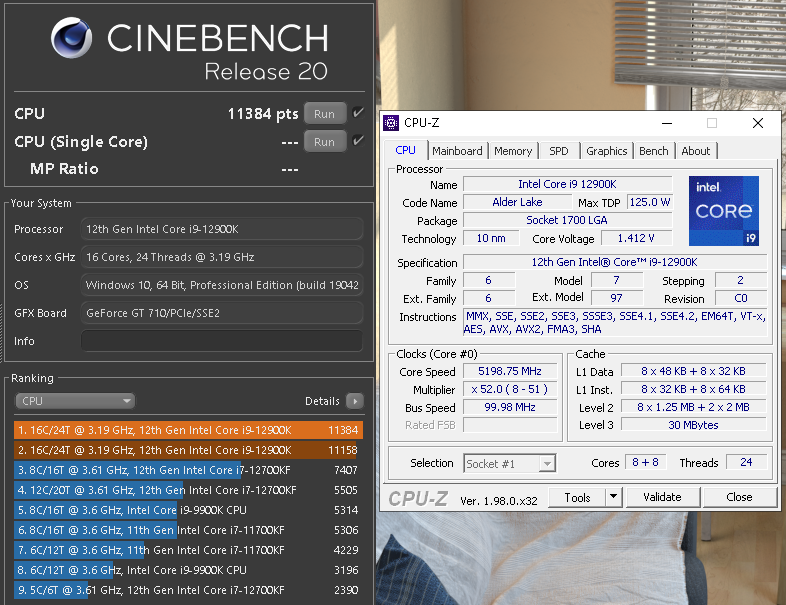Click the 11384 pts CPU score
Viewport: 786px width, 605px height.
pyautogui.click(x=263, y=114)
